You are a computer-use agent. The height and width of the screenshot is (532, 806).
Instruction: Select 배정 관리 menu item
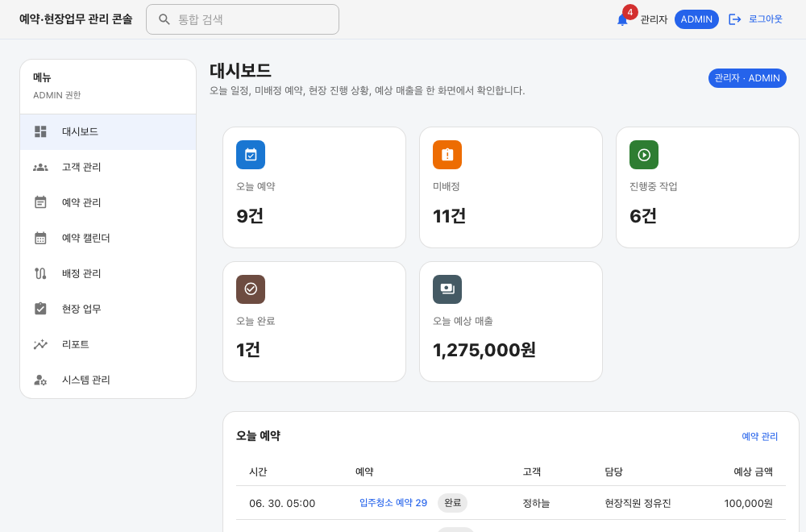click(108, 273)
